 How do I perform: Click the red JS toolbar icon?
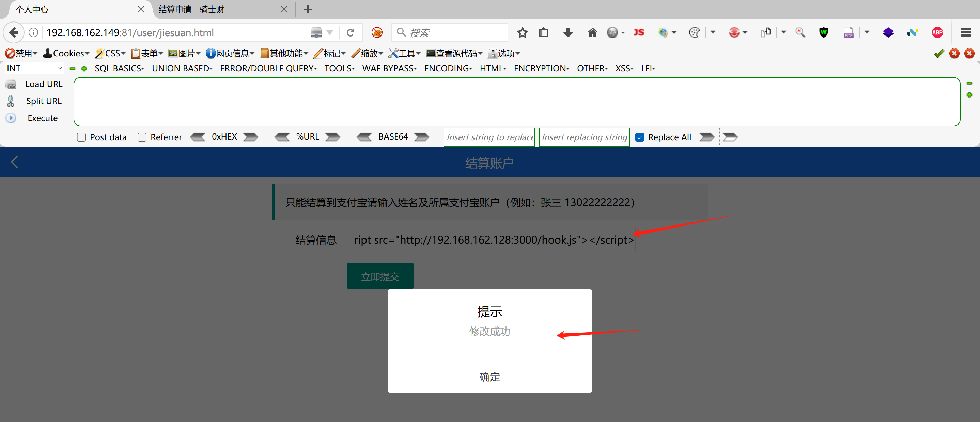(x=639, y=33)
